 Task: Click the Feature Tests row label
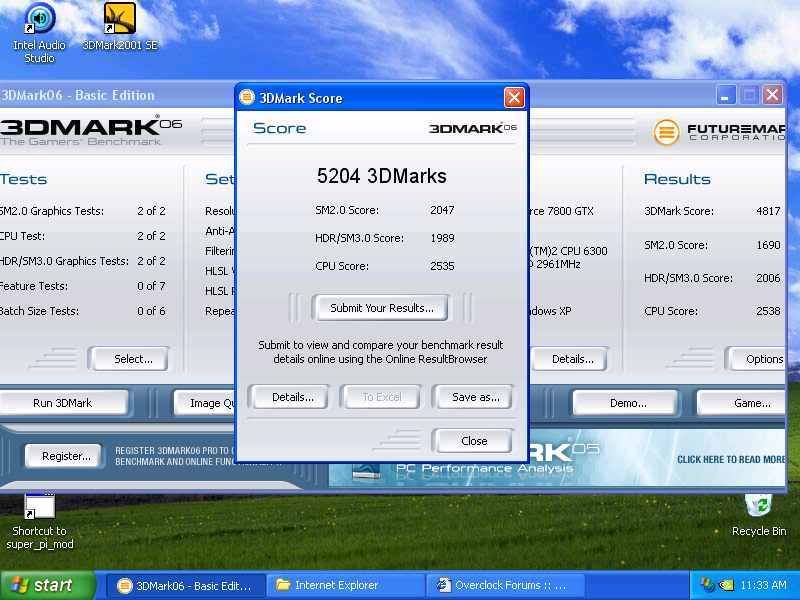pyautogui.click(x=34, y=286)
